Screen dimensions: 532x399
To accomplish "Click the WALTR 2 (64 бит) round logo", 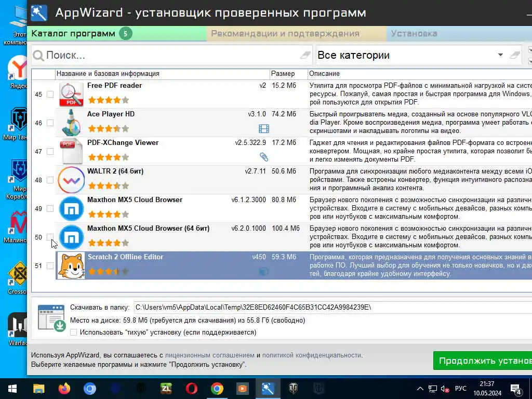I will pyautogui.click(x=71, y=180).
